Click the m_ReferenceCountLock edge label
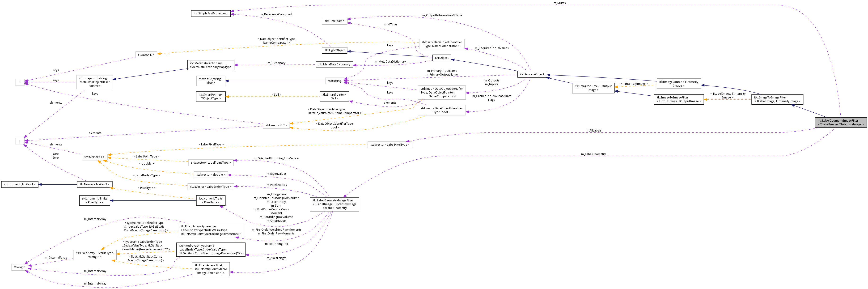This screenshot has width=868, height=289. [276, 14]
